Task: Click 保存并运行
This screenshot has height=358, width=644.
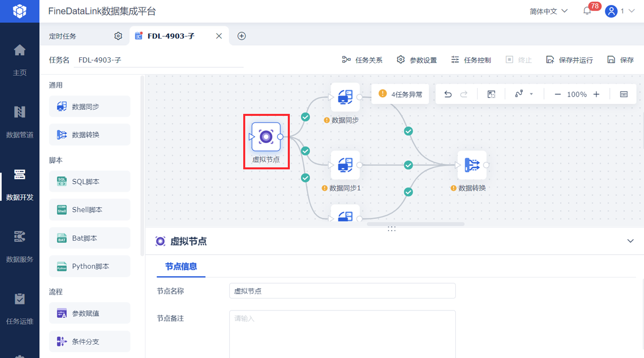Action: coord(570,60)
